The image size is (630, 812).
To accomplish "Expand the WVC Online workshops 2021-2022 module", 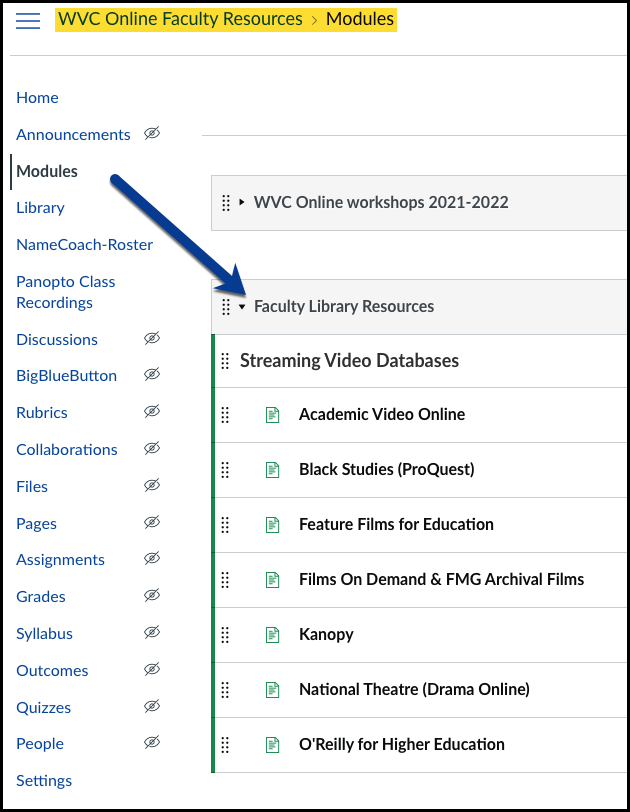I will pyautogui.click(x=242, y=202).
